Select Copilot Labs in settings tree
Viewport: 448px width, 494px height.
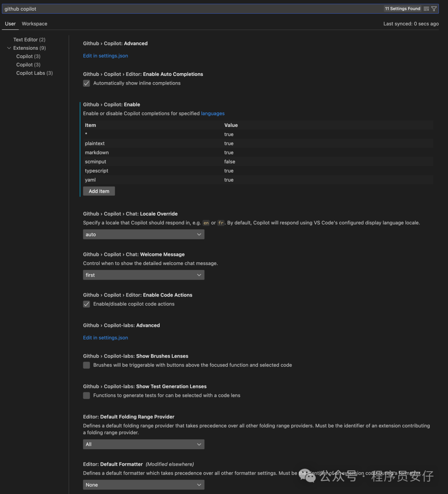pos(34,73)
